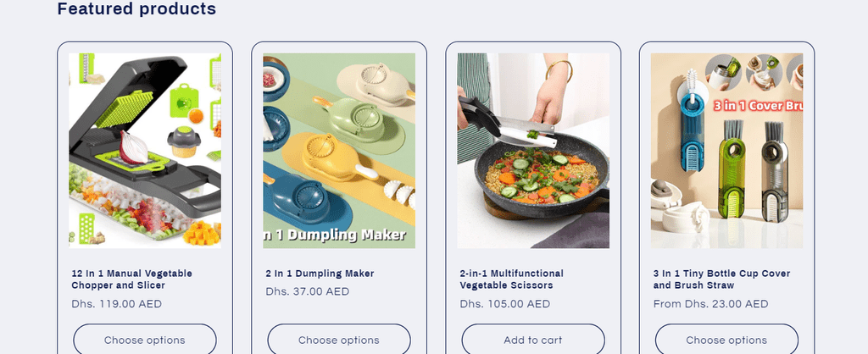Open the 3 In 1 Tiny Bottle Cup Cover link

722,279
